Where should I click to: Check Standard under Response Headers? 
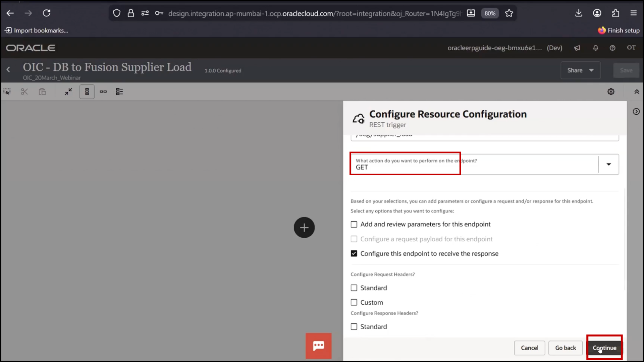354,326
